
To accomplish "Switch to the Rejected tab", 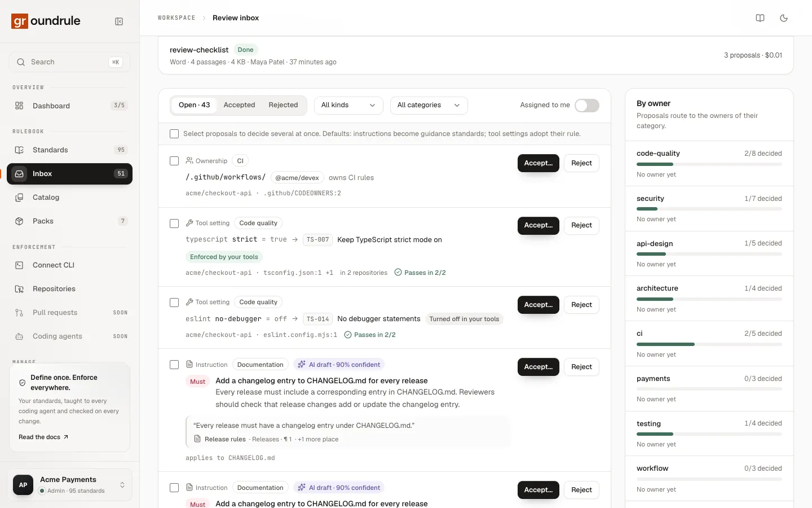I will coord(283,105).
